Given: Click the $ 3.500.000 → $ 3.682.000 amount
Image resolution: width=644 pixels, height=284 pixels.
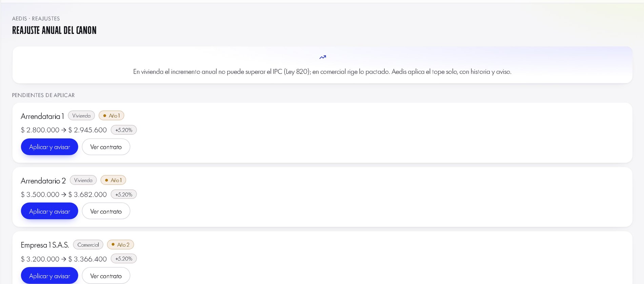Looking at the screenshot, I should (x=64, y=194).
